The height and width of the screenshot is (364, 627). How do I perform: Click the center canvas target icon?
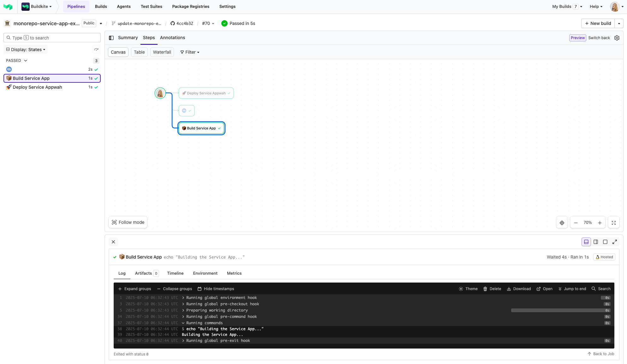[x=562, y=223]
